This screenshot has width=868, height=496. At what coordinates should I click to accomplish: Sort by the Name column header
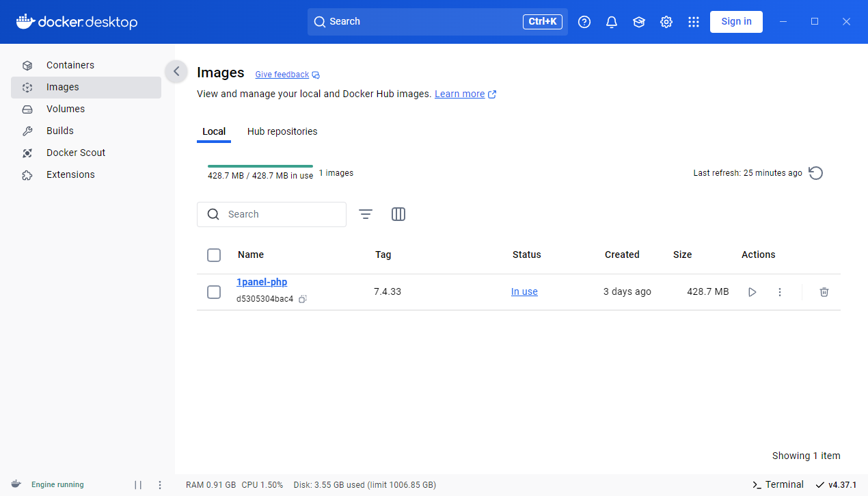coord(251,255)
